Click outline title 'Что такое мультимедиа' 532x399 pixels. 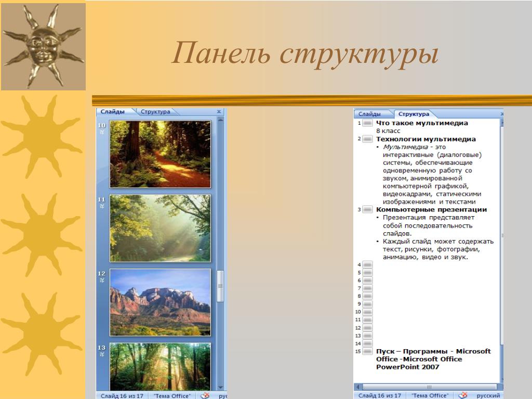click(422, 123)
